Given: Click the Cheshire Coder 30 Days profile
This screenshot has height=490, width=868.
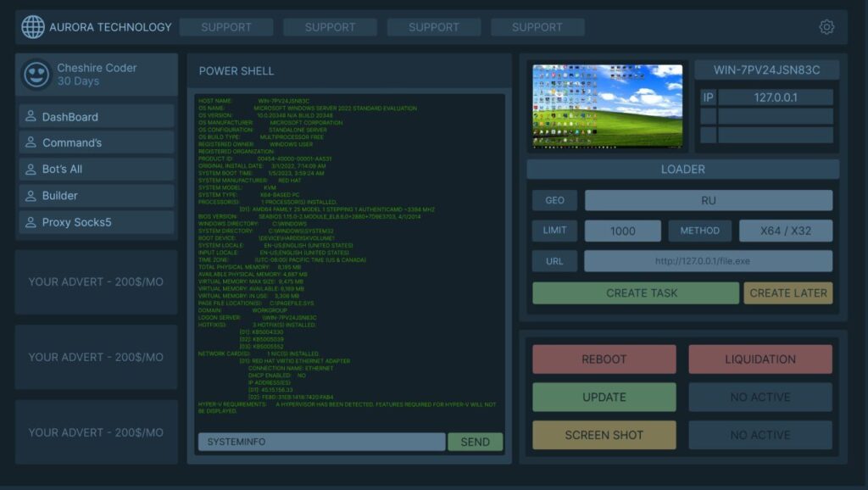Looking at the screenshot, I should tap(97, 75).
